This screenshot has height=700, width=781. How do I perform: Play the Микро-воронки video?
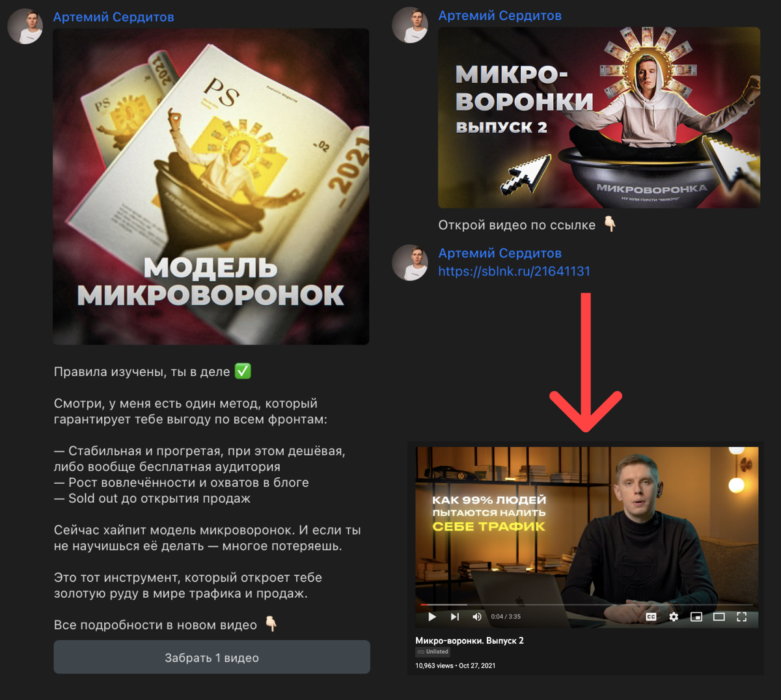(432, 617)
